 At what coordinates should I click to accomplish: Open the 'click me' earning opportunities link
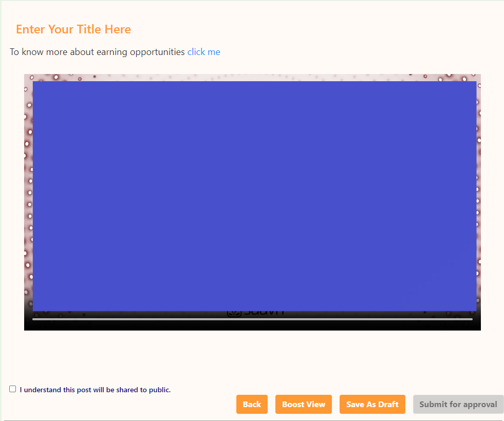tap(203, 52)
